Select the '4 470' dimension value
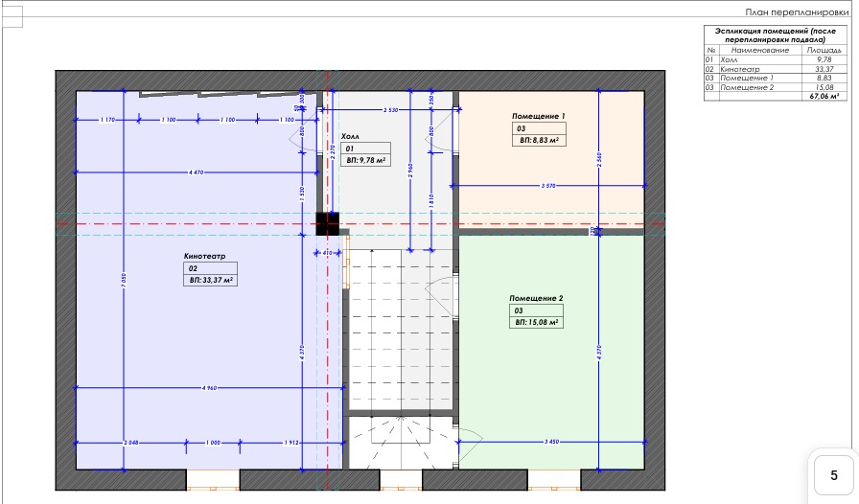 (196, 172)
